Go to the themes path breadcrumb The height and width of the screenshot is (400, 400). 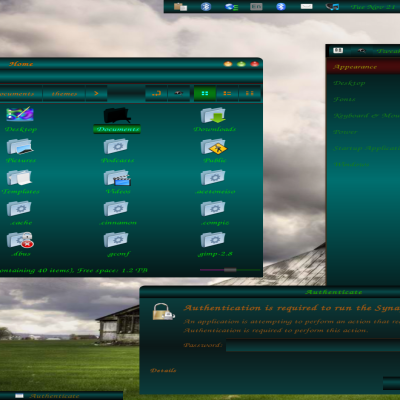pyautogui.click(x=64, y=94)
